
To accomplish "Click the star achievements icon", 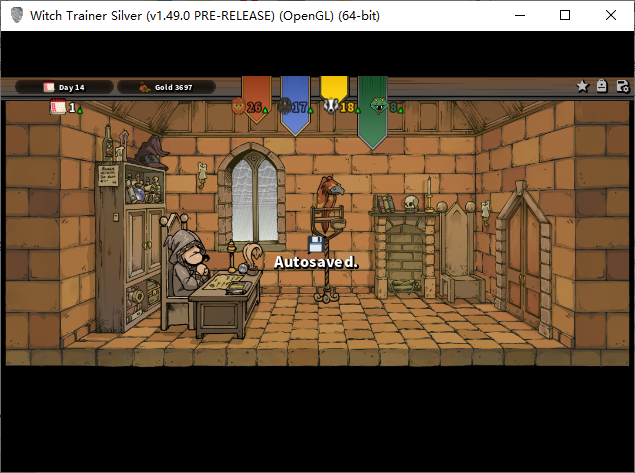I will [582, 86].
